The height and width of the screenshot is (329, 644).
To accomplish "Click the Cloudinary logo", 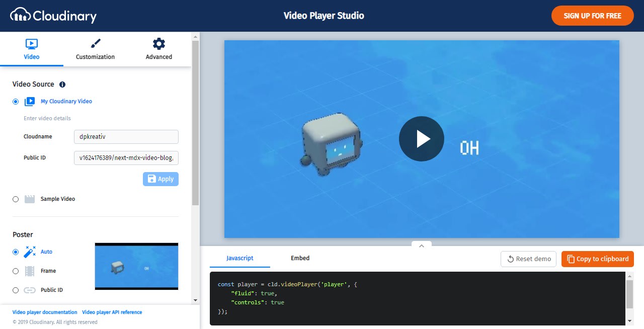I will pyautogui.click(x=53, y=16).
